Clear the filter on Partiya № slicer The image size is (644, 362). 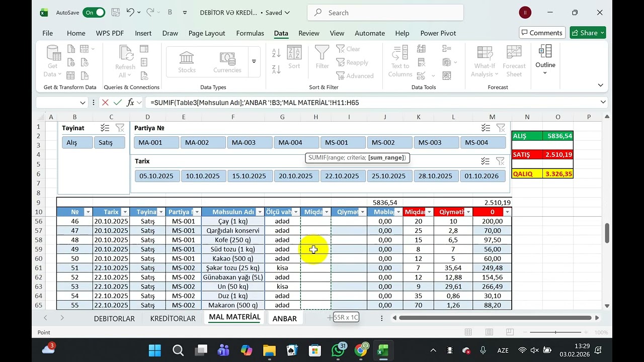tap(500, 128)
